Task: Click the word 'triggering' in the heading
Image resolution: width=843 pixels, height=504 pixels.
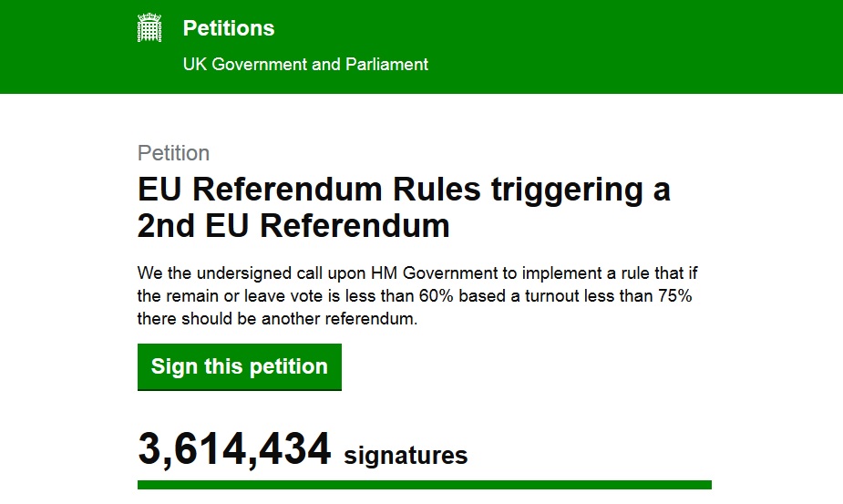Action: coord(566,191)
